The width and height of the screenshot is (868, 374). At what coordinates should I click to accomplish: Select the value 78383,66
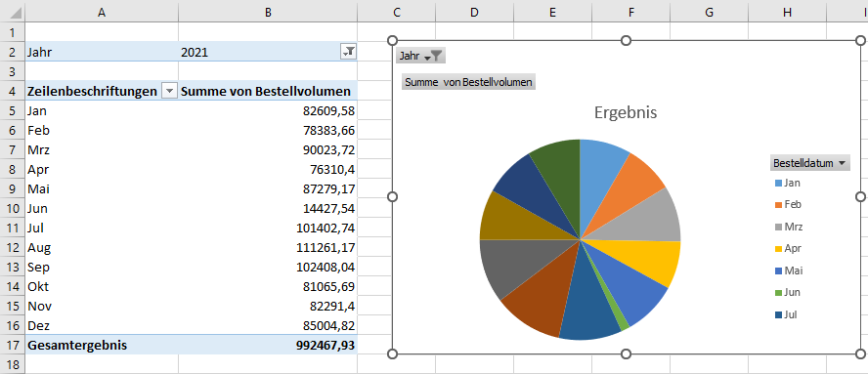click(268, 131)
